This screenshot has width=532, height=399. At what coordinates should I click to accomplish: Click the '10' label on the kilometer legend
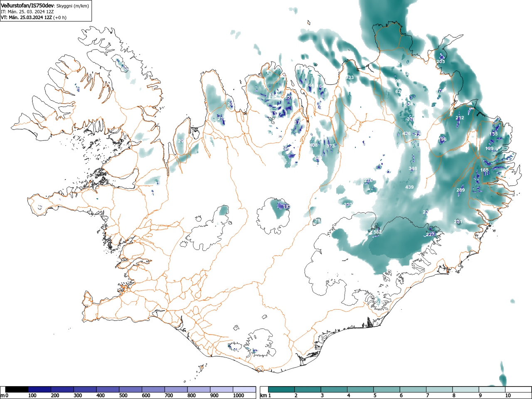pos(508,396)
